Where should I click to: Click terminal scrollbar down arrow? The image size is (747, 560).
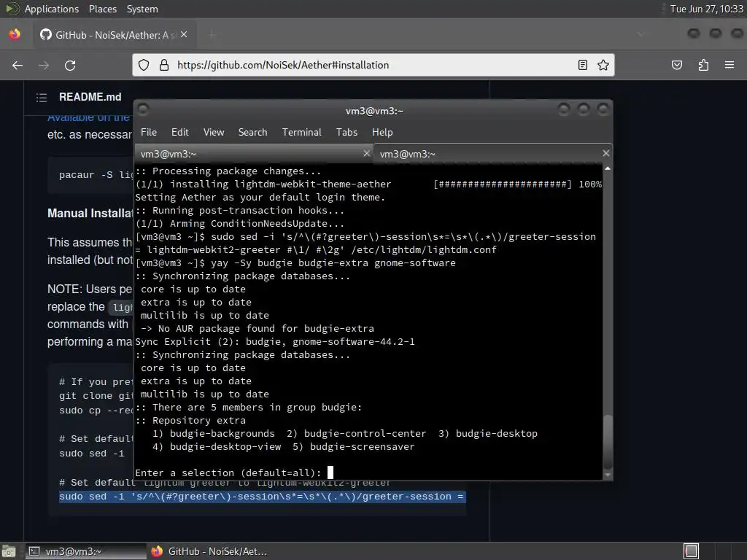(x=608, y=475)
